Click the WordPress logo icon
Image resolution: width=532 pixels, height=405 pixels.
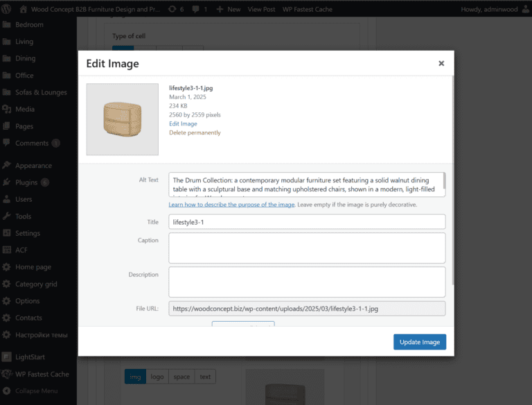pos(8,9)
